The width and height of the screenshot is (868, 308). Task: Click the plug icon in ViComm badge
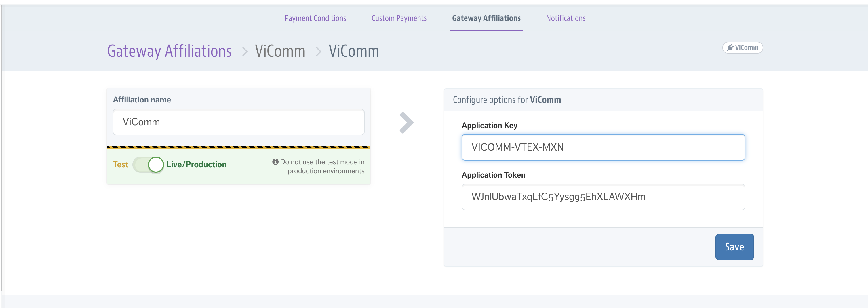pos(730,48)
